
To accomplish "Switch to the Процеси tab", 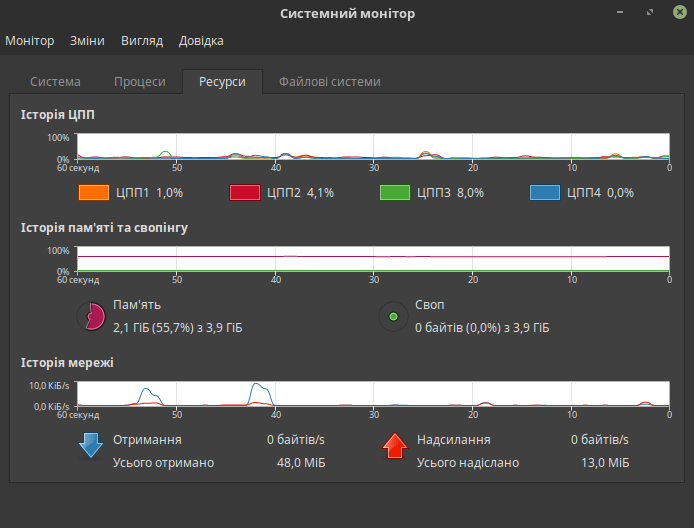I will [140, 82].
